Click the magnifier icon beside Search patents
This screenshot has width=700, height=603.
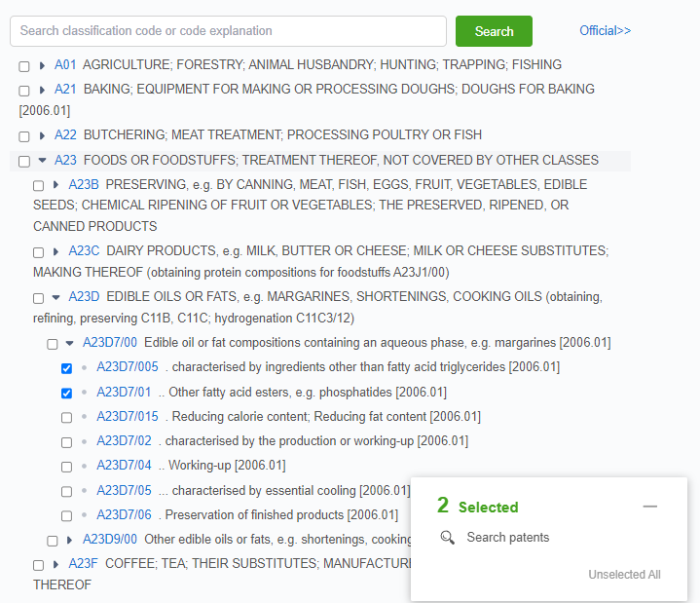tap(447, 538)
